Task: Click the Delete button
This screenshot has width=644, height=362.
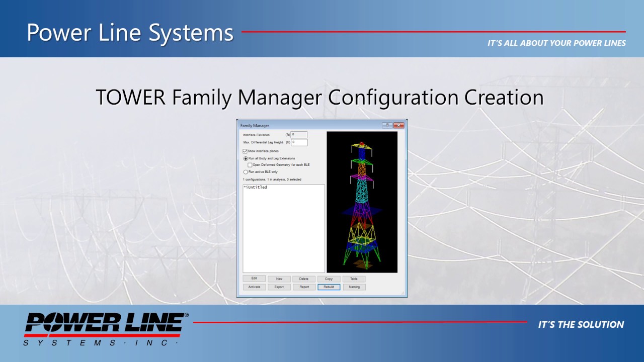Action: pyautogui.click(x=304, y=279)
